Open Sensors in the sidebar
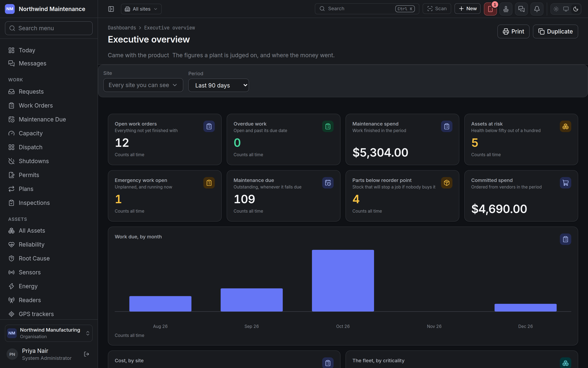 click(49, 272)
